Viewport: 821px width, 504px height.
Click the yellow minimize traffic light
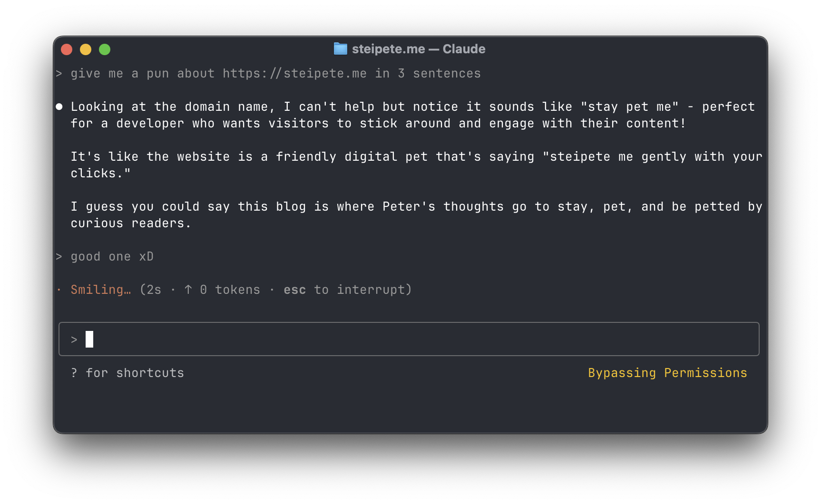pos(86,49)
